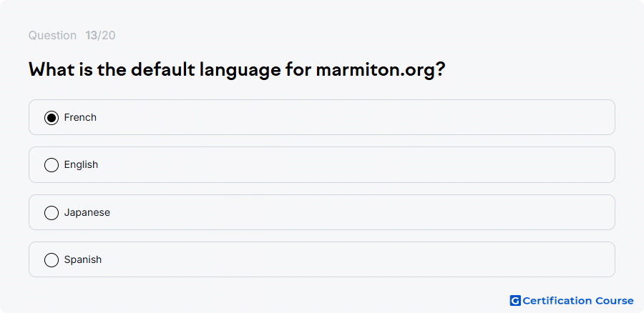This screenshot has height=313, width=644.
Task: Click the filled dot of the selected French option
Action: point(52,118)
